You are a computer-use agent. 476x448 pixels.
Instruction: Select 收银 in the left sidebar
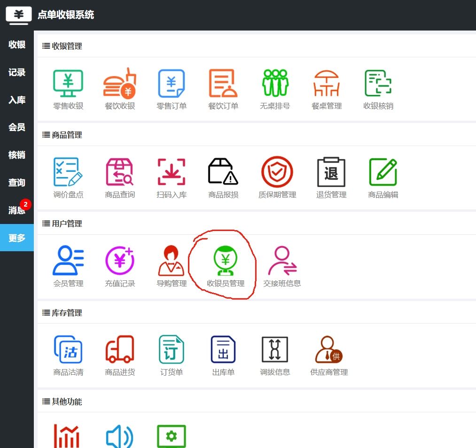click(17, 45)
